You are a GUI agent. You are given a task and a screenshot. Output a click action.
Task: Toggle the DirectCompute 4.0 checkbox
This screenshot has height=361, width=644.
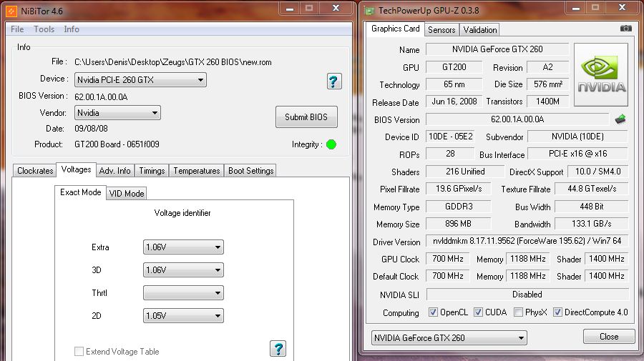[557, 312]
